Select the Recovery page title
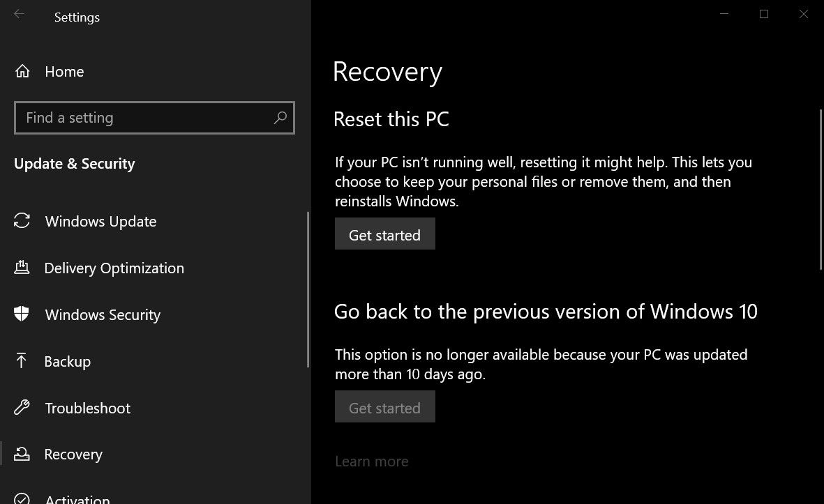Image resolution: width=824 pixels, height=504 pixels. [387, 71]
